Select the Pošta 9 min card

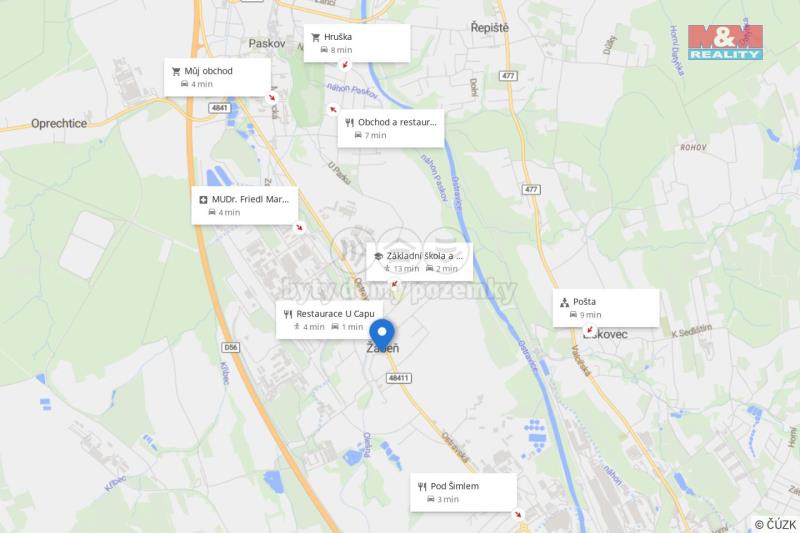[x=606, y=308]
